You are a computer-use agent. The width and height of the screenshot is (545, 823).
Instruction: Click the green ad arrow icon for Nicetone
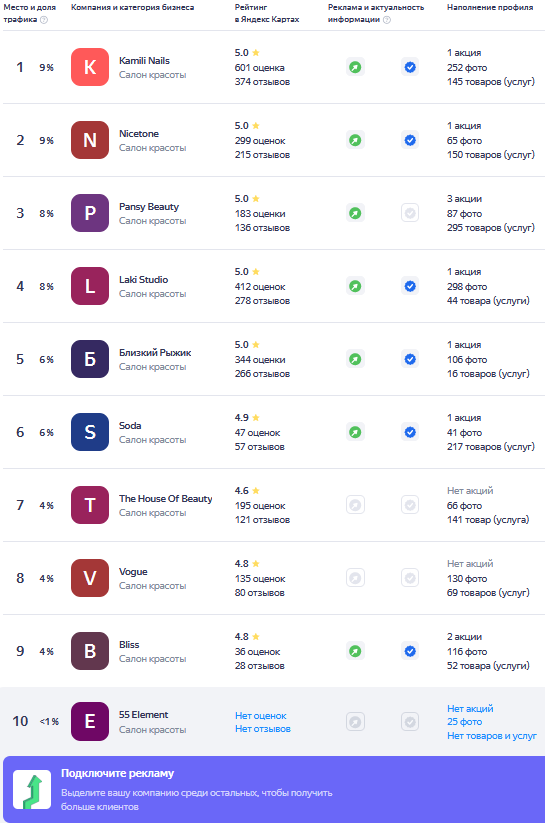click(355, 140)
